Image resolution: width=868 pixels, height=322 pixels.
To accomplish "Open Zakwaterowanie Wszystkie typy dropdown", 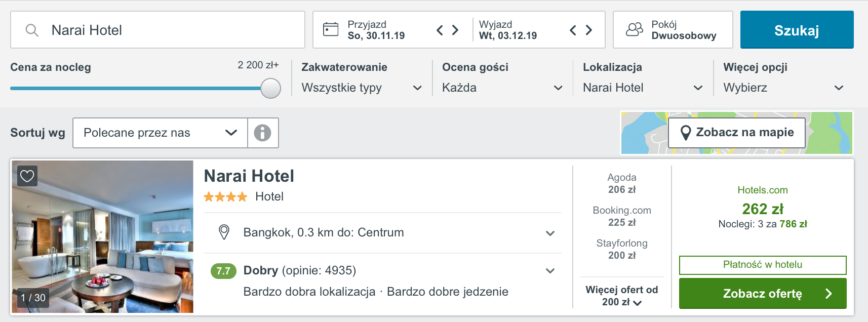I will coord(362,88).
